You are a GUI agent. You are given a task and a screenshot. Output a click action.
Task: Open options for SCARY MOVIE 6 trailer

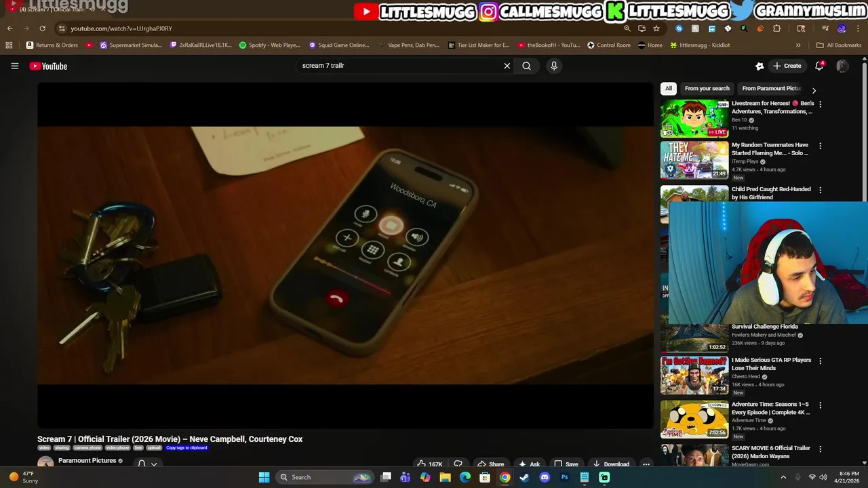point(820,449)
